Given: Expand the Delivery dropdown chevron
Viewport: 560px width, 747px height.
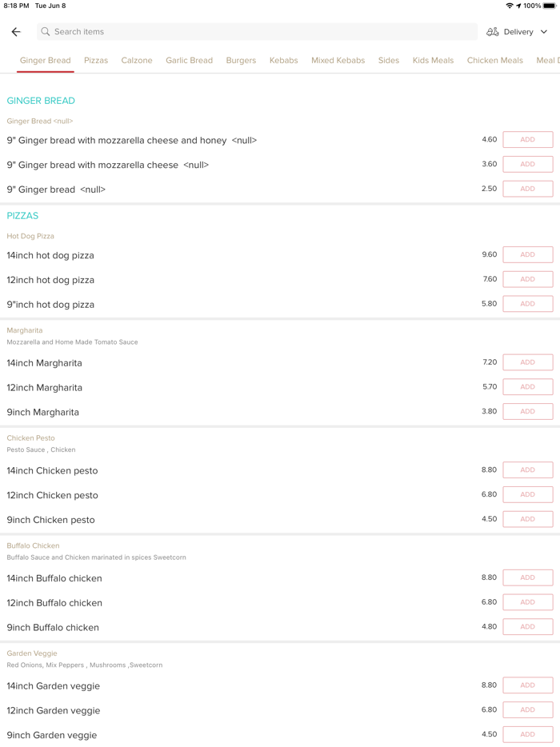Looking at the screenshot, I should [x=544, y=32].
